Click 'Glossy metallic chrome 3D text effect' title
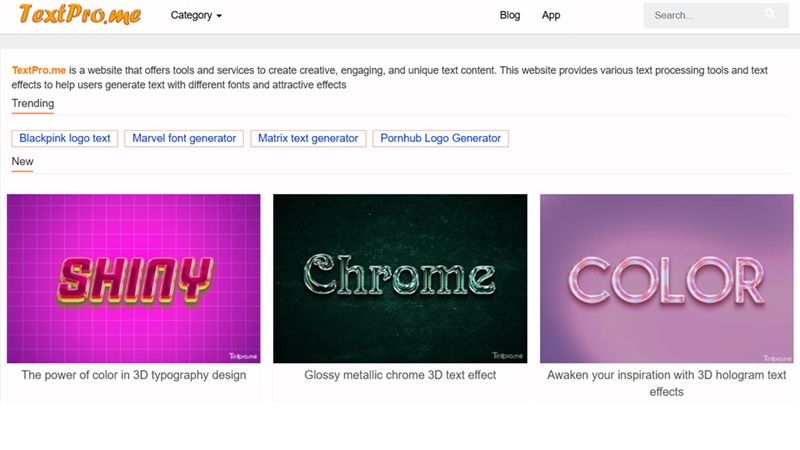The width and height of the screenshot is (800, 450). click(400, 375)
